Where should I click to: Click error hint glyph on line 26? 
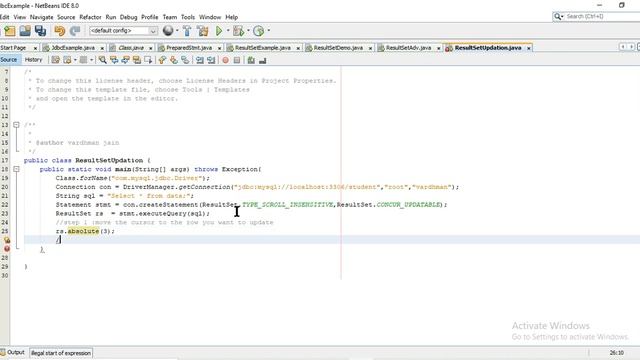coord(7,240)
